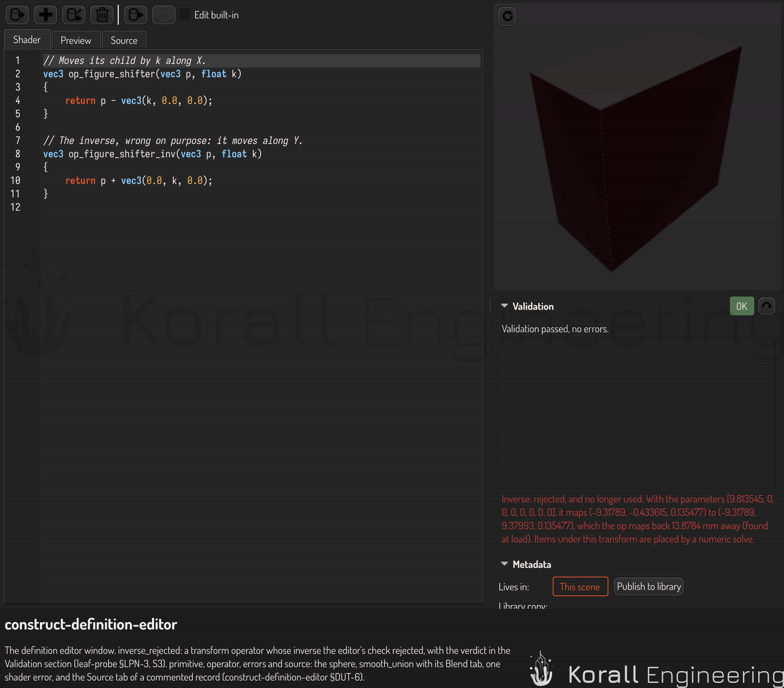This screenshot has width=784, height=688.
Task: Click the comment 'The inverse, wrong on purpose'
Action: pos(173,141)
